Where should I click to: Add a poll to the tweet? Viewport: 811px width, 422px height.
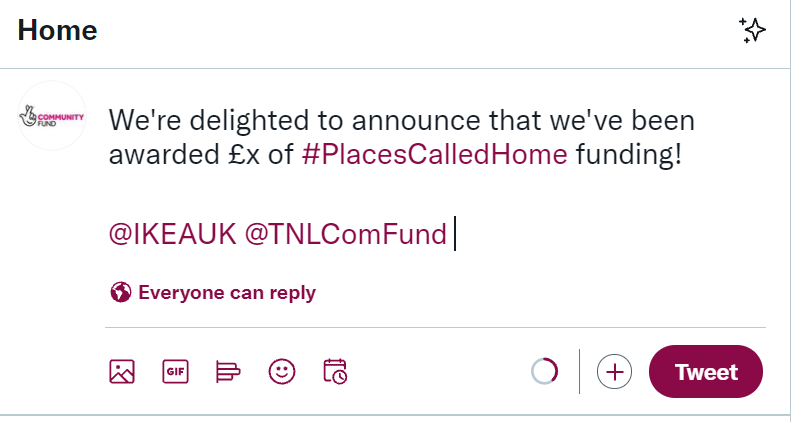pos(228,372)
